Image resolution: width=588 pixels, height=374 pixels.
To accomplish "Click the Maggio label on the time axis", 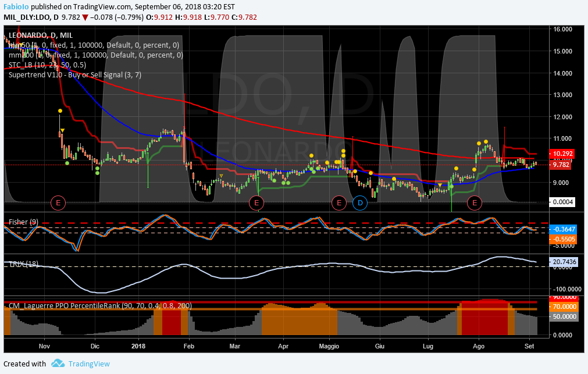I will 329,346.
